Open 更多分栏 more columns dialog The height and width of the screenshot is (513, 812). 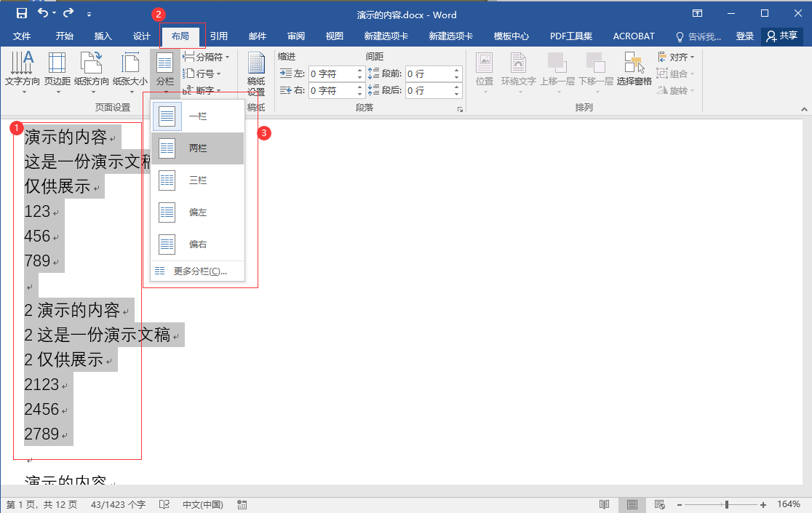[197, 271]
